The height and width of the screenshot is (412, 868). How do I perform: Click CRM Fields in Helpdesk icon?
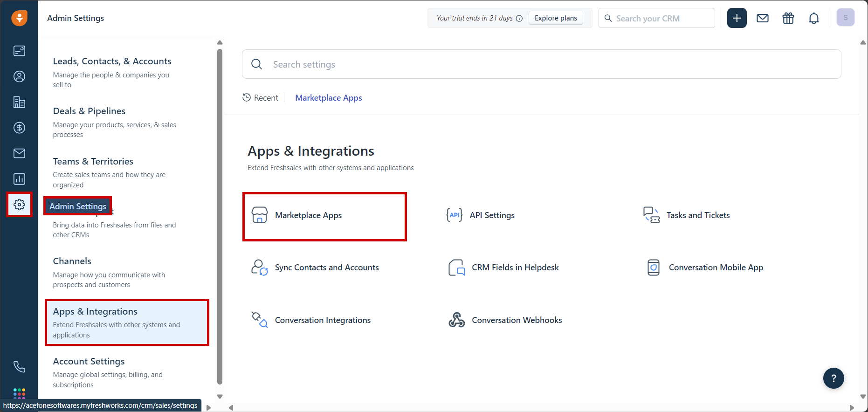457,268
